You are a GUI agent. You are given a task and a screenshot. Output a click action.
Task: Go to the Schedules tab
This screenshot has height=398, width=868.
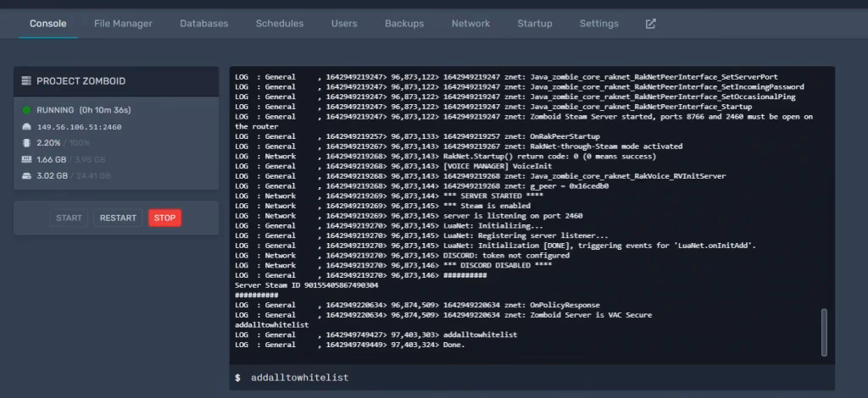coord(280,24)
